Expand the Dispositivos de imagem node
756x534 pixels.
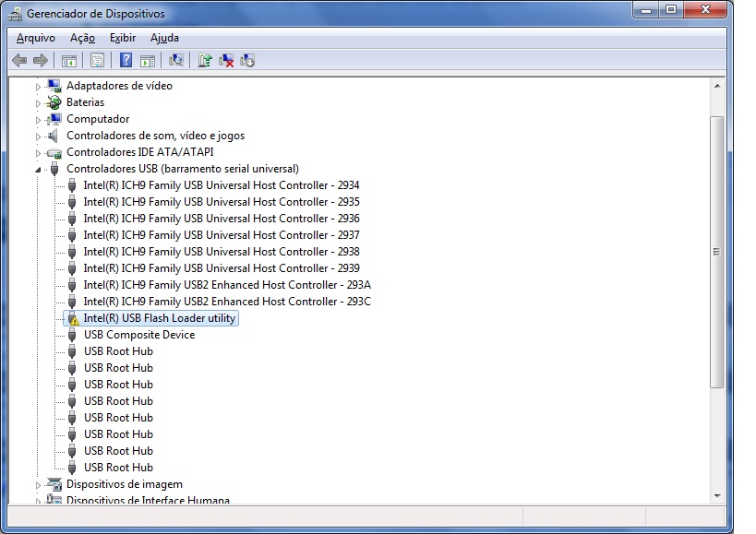click(38, 485)
